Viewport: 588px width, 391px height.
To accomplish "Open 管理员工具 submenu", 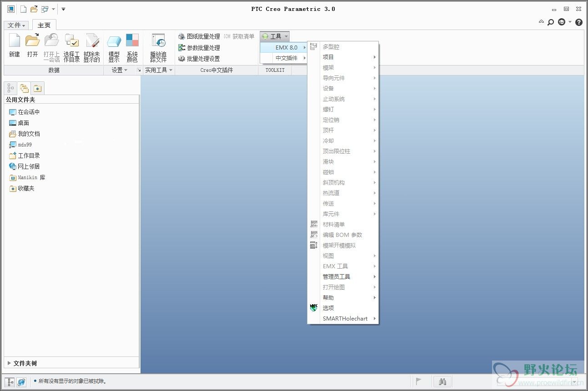I will [343, 277].
